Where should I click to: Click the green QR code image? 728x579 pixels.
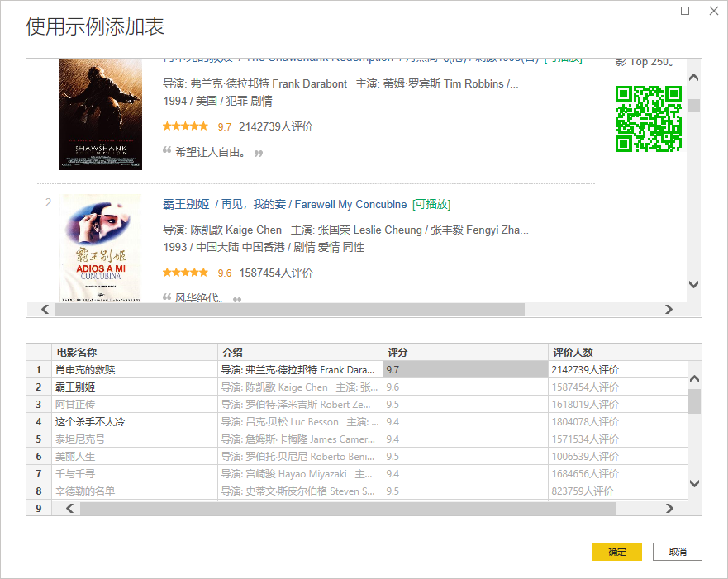pos(648,119)
